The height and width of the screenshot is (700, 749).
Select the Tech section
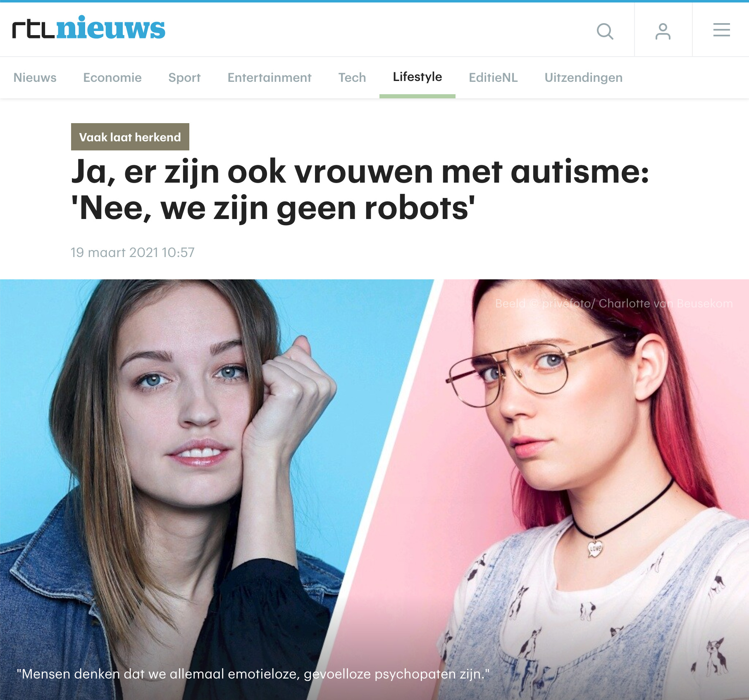pyautogui.click(x=352, y=77)
